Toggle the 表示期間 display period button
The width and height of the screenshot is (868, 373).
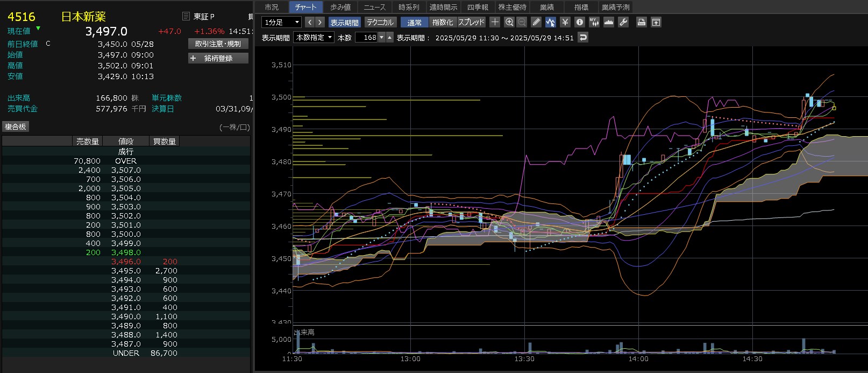(x=344, y=22)
